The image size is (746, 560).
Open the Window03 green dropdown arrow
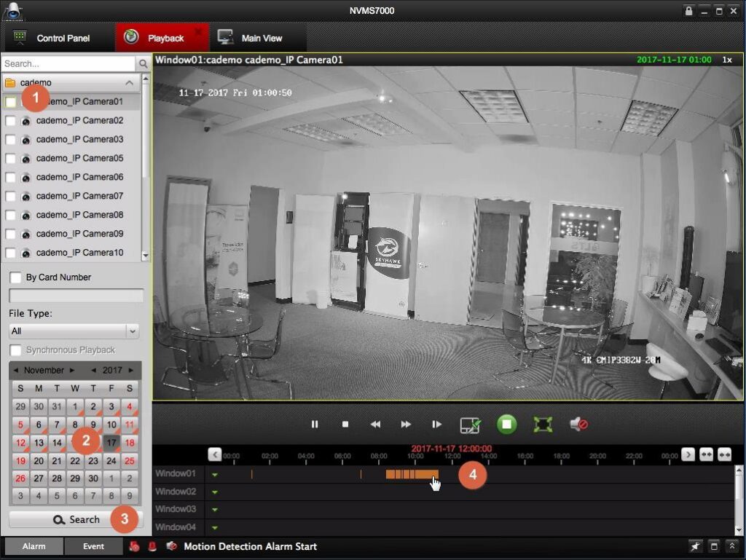point(215,510)
